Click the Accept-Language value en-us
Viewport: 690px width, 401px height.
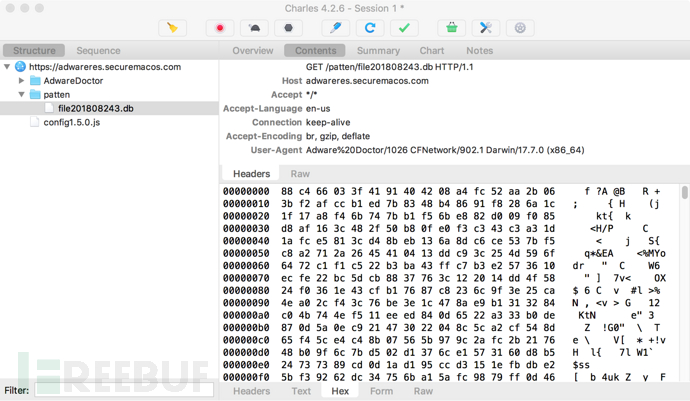(318, 109)
